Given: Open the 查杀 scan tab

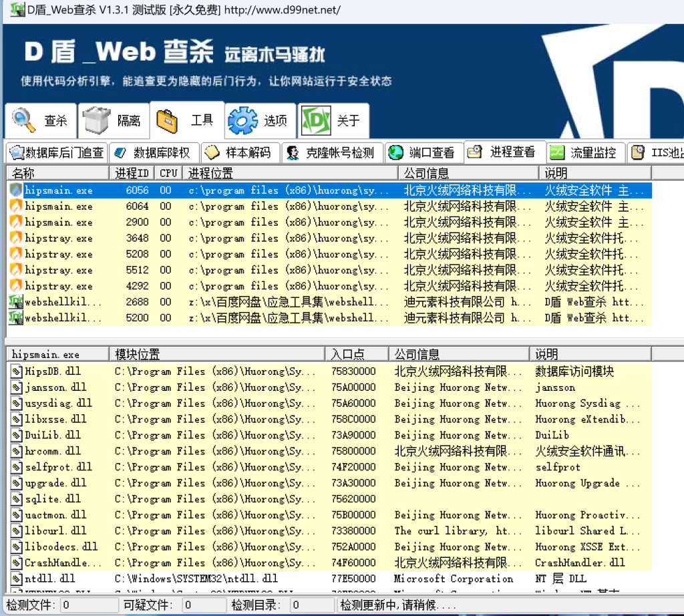Looking at the screenshot, I should tap(41, 120).
